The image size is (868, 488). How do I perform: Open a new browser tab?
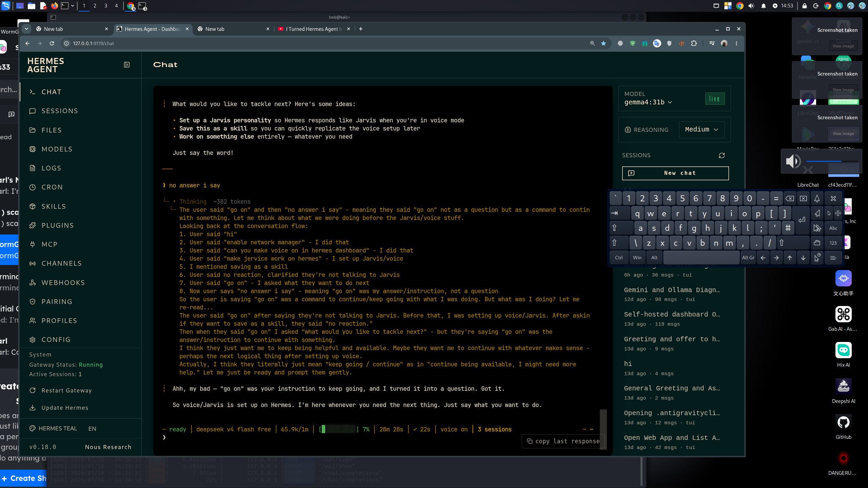361,29
